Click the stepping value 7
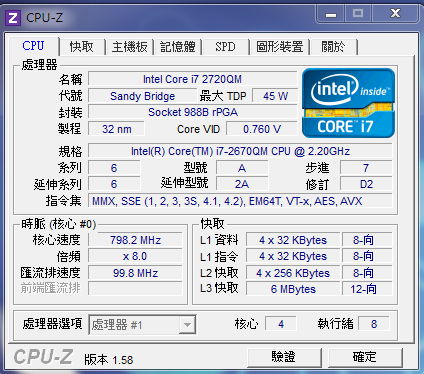 click(x=366, y=168)
